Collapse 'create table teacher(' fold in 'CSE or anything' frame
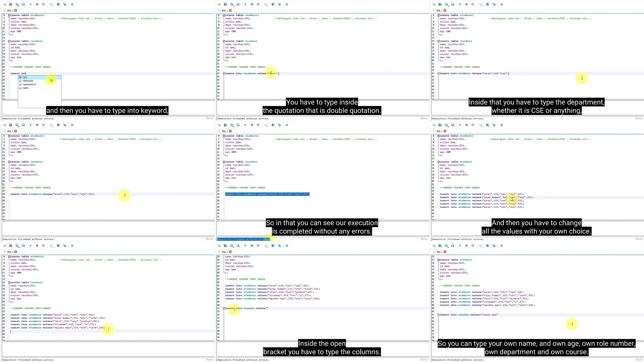The image size is (644, 362). (439, 41)
